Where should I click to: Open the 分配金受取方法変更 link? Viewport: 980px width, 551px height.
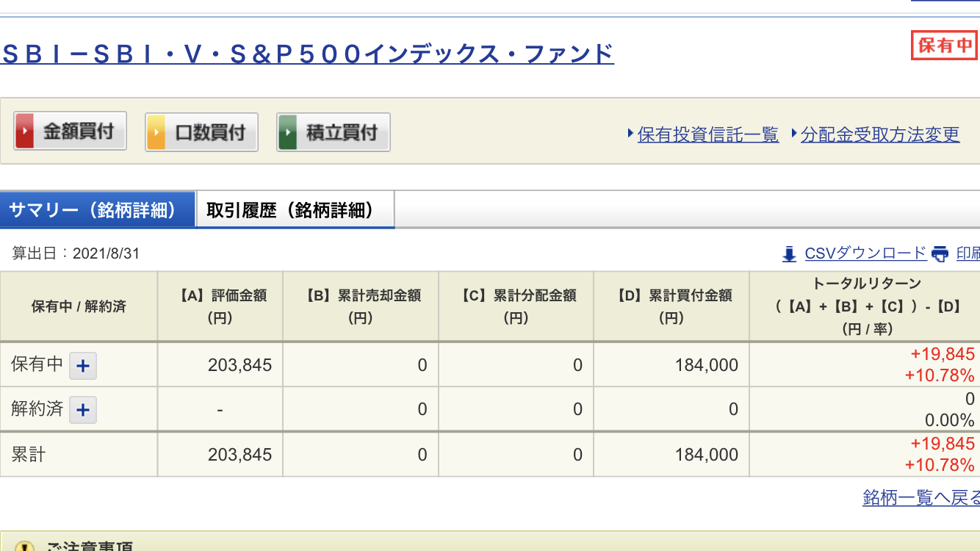pyautogui.click(x=880, y=134)
